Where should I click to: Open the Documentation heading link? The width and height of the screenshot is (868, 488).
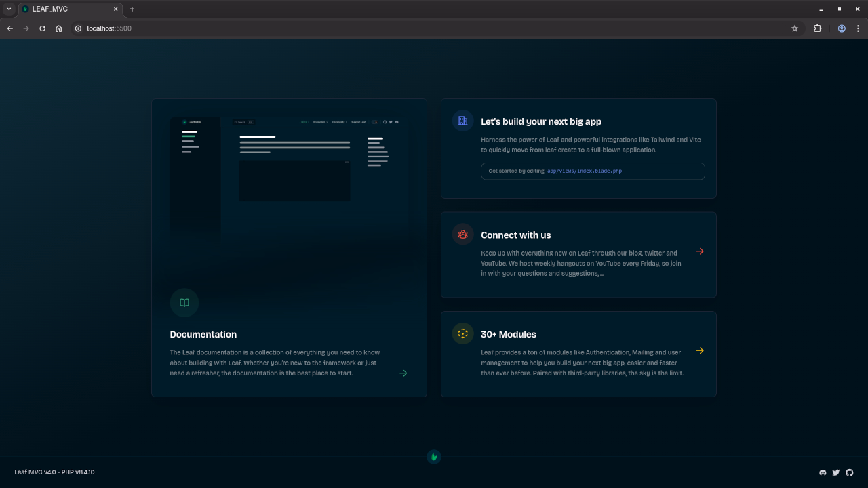tap(203, 334)
